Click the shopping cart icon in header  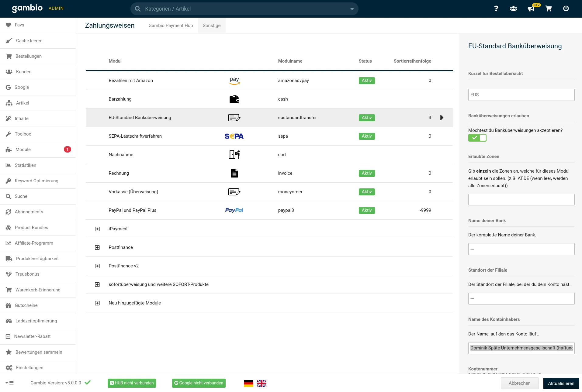(549, 9)
